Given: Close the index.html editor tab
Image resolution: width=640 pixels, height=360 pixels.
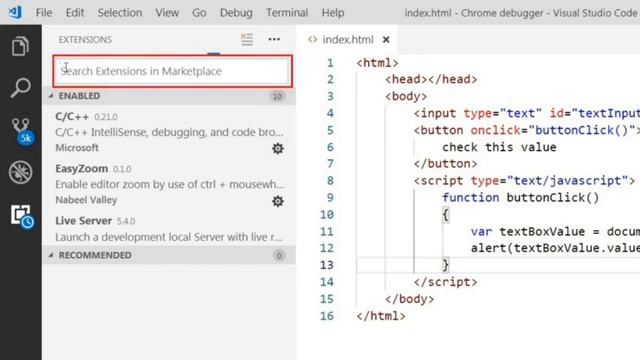Looking at the screenshot, I should [x=386, y=40].
